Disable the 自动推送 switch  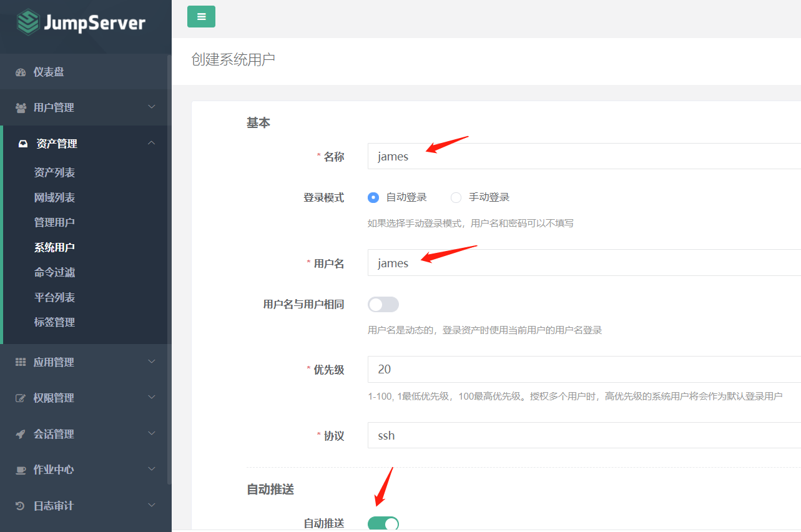383,524
